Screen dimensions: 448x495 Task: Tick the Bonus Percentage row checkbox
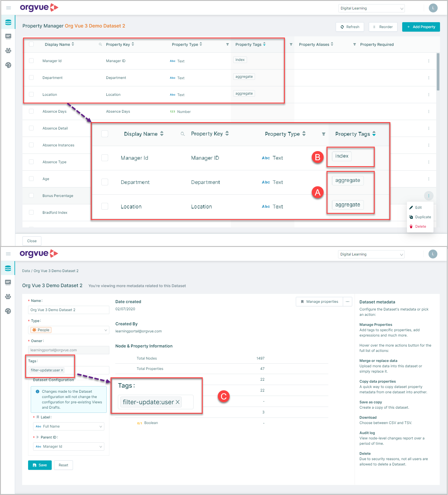pos(31,195)
